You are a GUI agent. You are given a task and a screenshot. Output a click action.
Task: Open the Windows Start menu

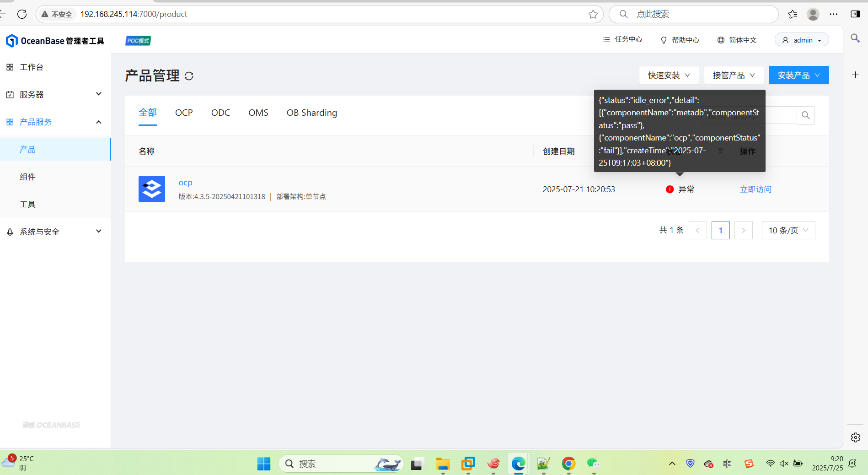(x=264, y=464)
